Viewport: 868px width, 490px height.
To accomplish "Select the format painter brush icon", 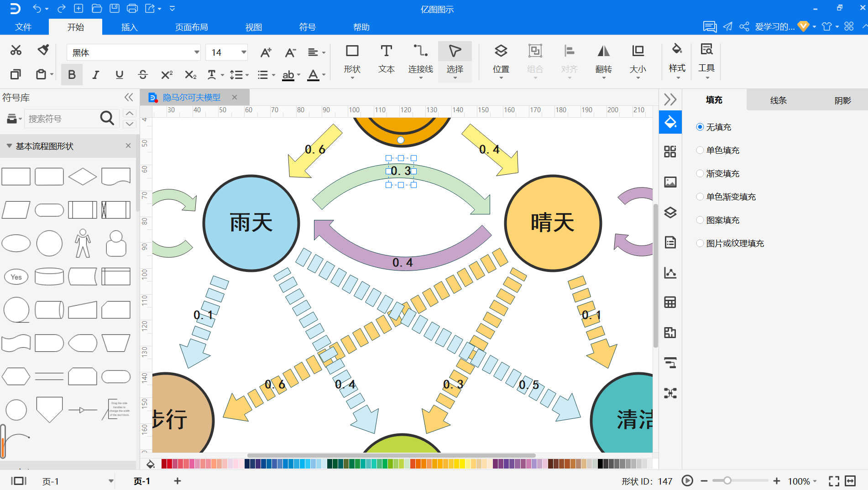I will click(43, 50).
